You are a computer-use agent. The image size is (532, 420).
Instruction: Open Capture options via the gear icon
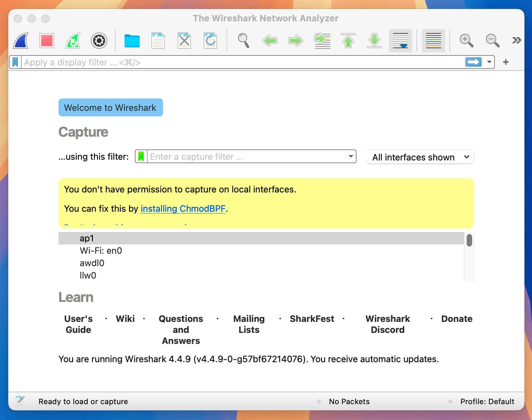(x=99, y=40)
